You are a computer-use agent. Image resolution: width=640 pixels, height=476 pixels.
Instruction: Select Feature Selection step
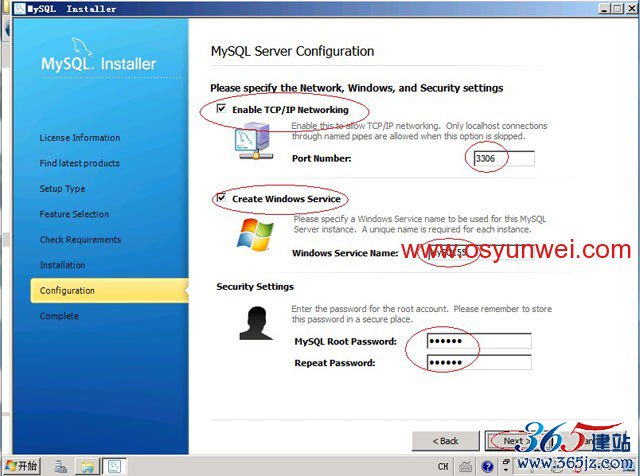pyautogui.click(x=74, y=214)
